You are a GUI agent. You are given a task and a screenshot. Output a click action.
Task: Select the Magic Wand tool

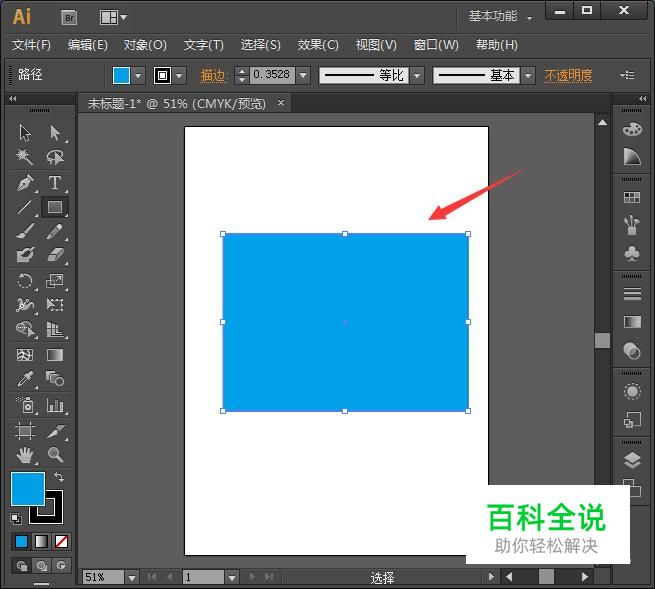25,157
